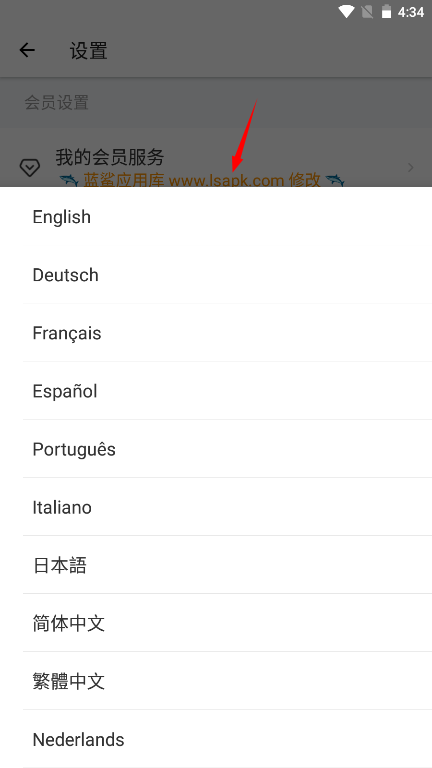Viewport: 432px width, 768px height.
Task: Tap the back arrow in the header
Action: coord(27,50)
